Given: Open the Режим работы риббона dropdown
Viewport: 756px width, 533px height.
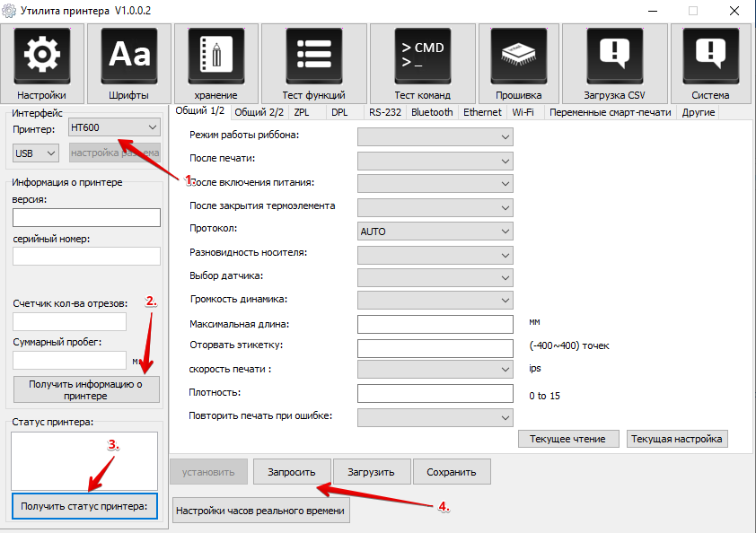Looking at the screenshot, I should click(x=435, y=136).
